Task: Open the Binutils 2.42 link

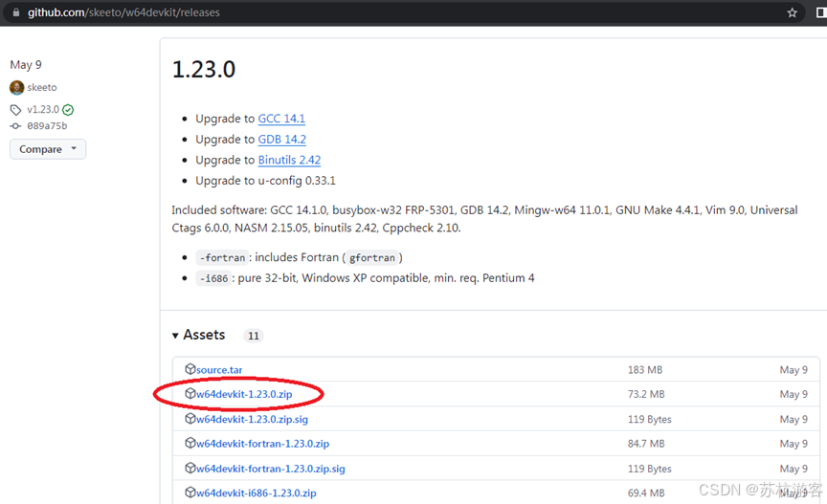Action: click(x=290, y=160)
